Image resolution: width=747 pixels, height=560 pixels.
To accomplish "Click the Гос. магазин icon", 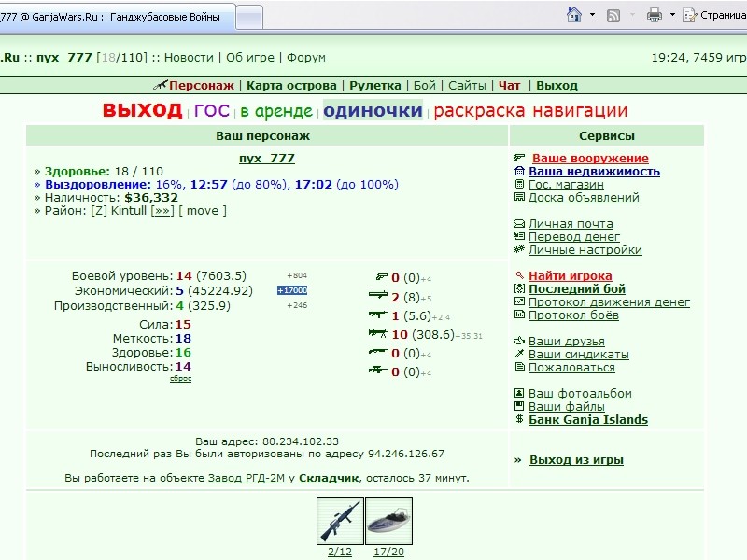I will [x=519, y=184].
